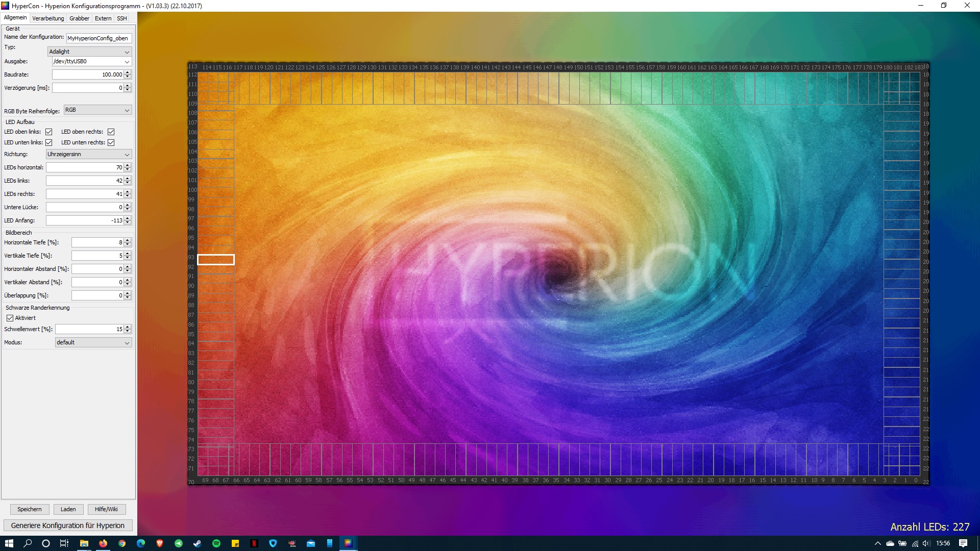Toggle the LED unten rechts checkbox

point(111,142)
